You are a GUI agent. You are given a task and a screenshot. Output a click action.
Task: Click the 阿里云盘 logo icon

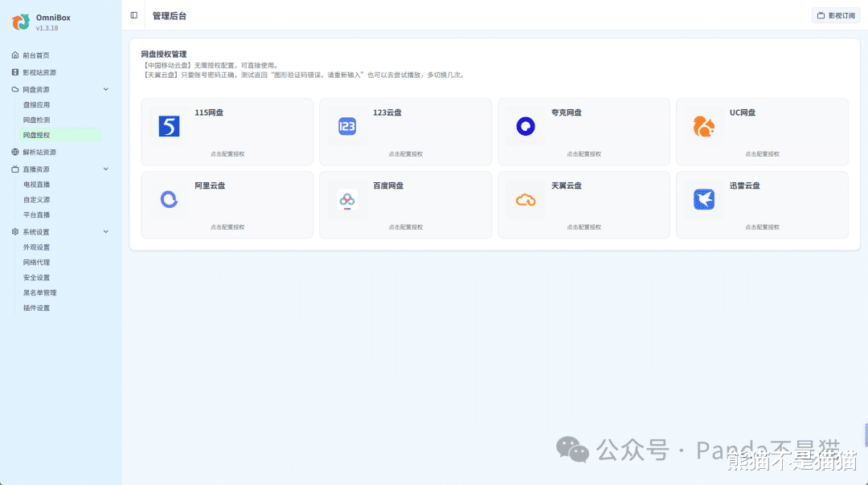coord(169,200)
